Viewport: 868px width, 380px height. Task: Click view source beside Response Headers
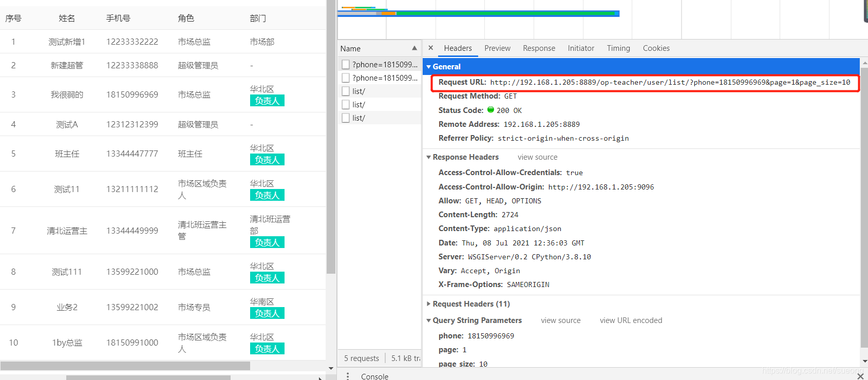tap(537, 157)
